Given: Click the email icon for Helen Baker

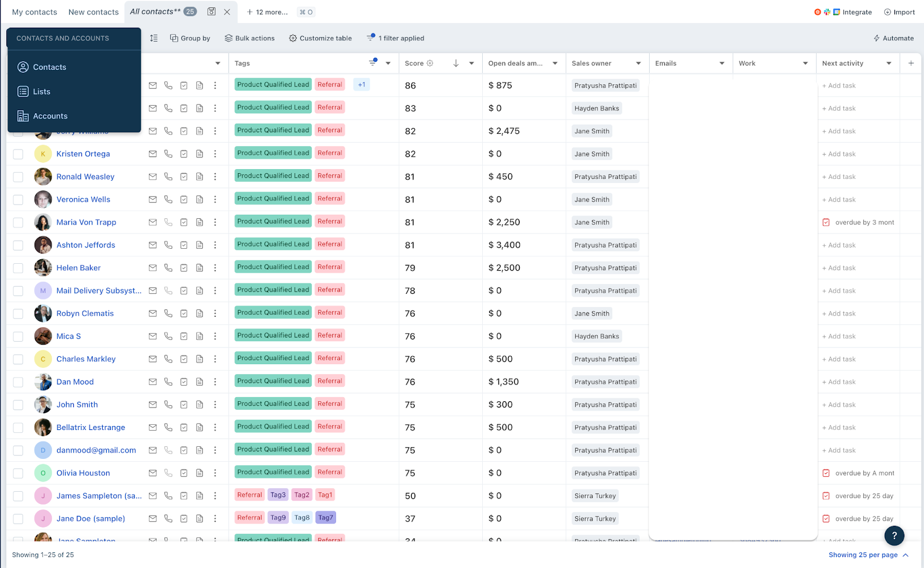Looking at the screenshot, I should tap(152, 268).
